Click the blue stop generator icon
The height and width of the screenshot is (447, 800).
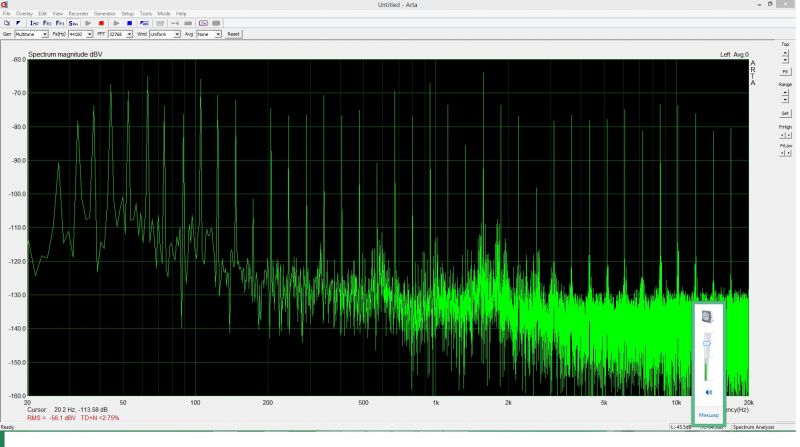pyautogui.click(x=129, y=22)
